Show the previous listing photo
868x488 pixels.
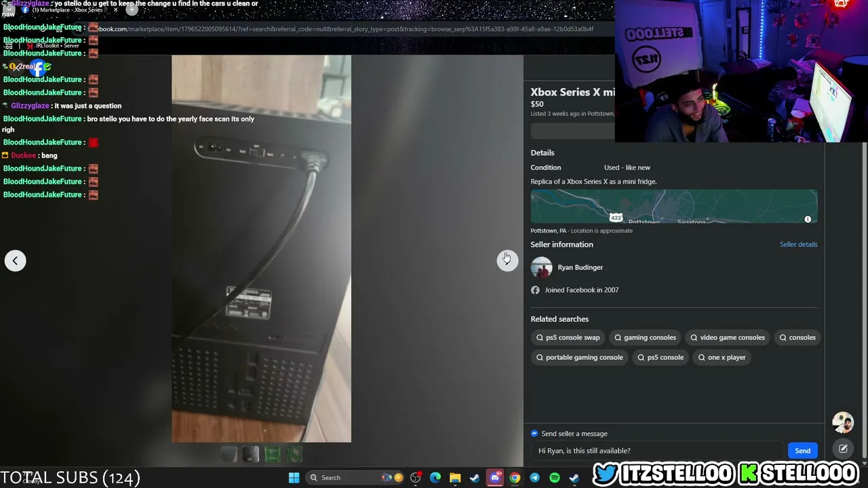click(15, 260)
